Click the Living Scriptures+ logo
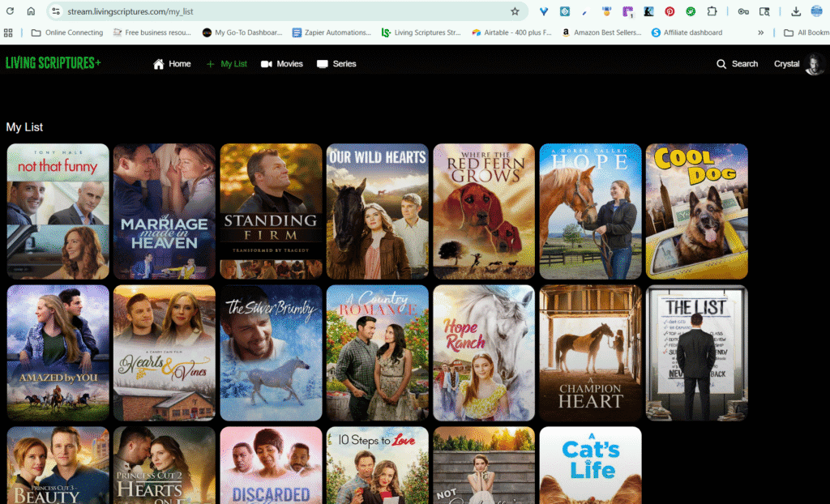Image resolution: width=830 pixels, height=504 pixels. 53,63
